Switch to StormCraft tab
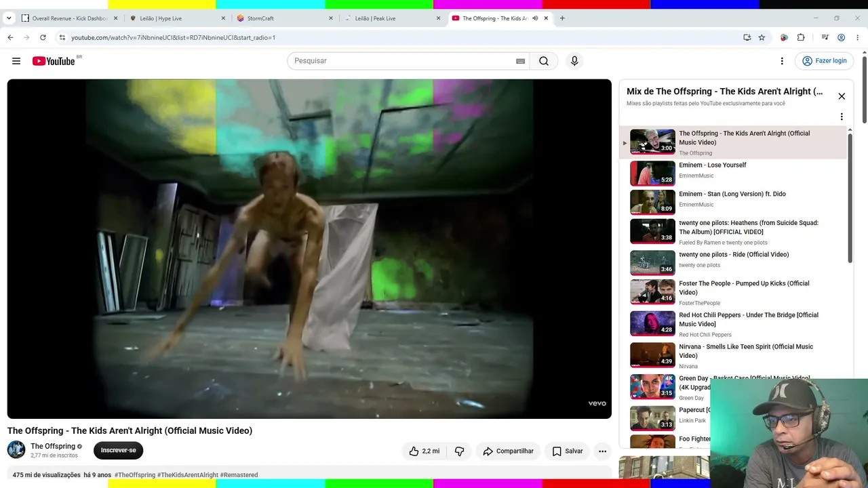This screenshot has height=488, width=868. [x=285, y=18]
